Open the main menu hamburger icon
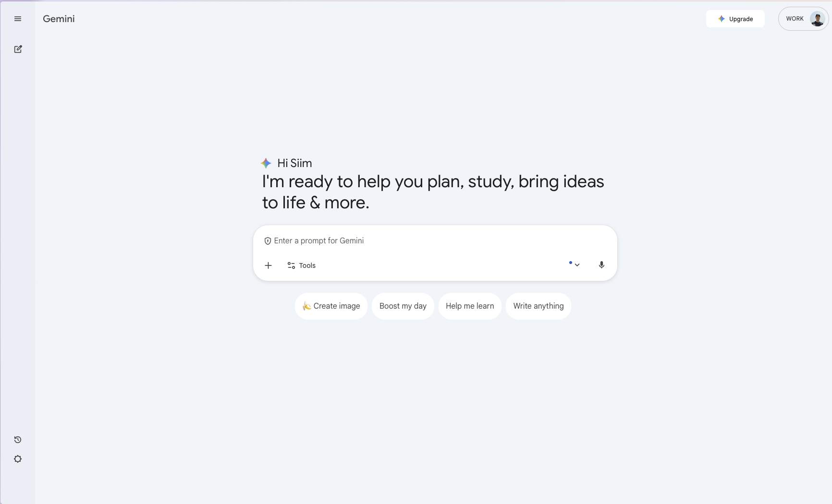Screen dimensions: 832x504 coord(18,19)
